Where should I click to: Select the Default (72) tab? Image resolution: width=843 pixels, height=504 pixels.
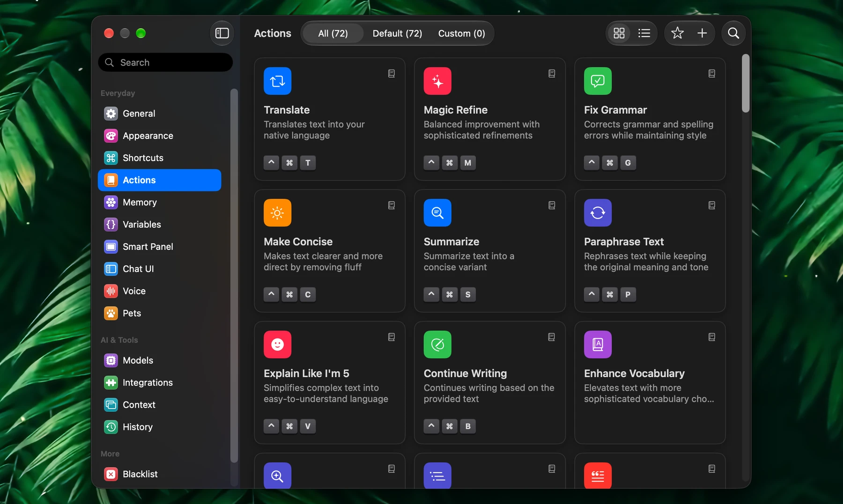pyautogui.click(x=397, y=33)
